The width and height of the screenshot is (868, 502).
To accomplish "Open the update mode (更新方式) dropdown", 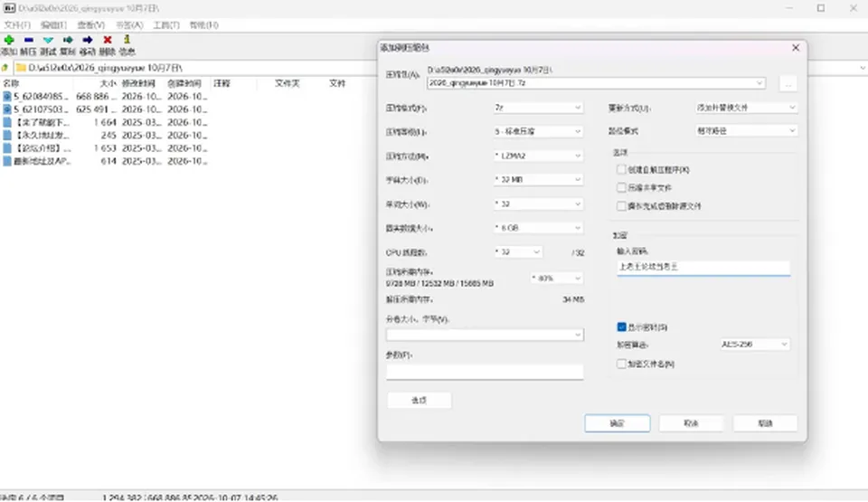I will coord(746,108).
